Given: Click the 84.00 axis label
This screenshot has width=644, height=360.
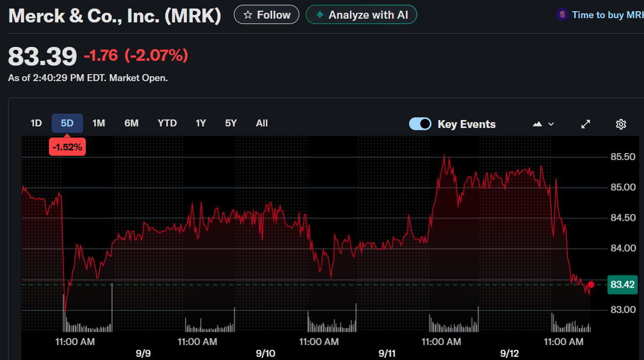Looking at the screenshot, I should pyautogui.click(x=623, y=248).
